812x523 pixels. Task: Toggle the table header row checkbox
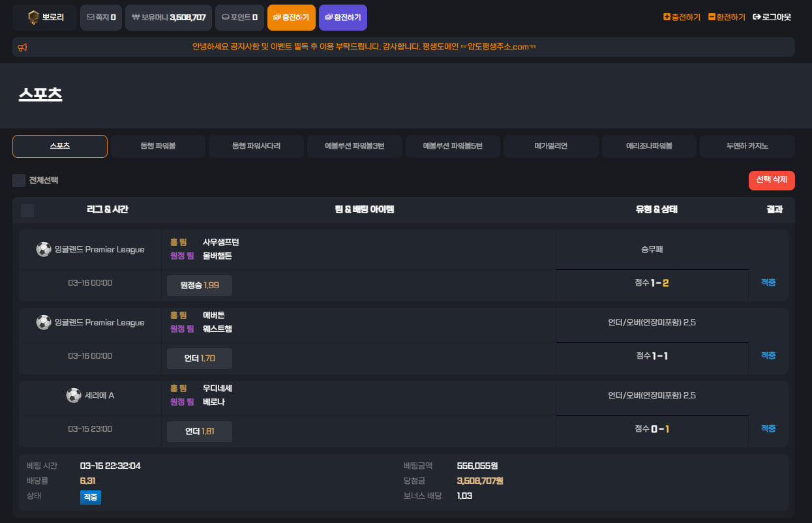[x=27, y=210]
